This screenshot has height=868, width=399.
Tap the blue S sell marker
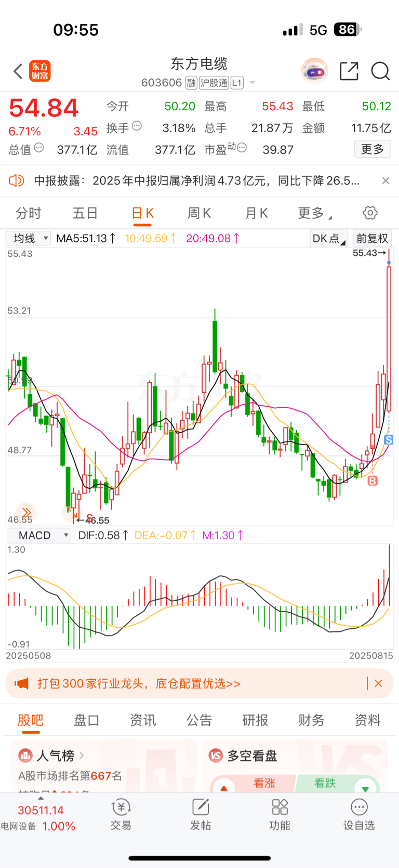(x=389, y=440)
